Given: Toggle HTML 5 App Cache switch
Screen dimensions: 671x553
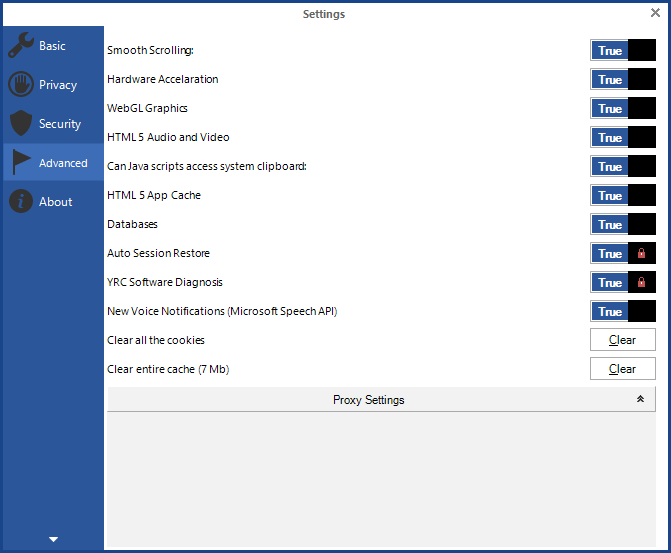Looking at the screenshot, I should pos(623,195).
